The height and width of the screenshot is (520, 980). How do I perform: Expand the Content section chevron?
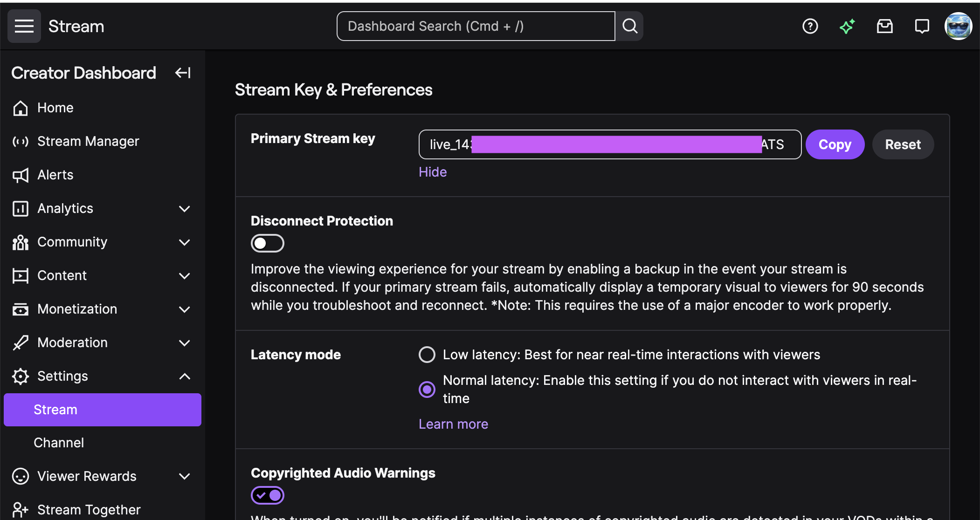coord(185,276)
